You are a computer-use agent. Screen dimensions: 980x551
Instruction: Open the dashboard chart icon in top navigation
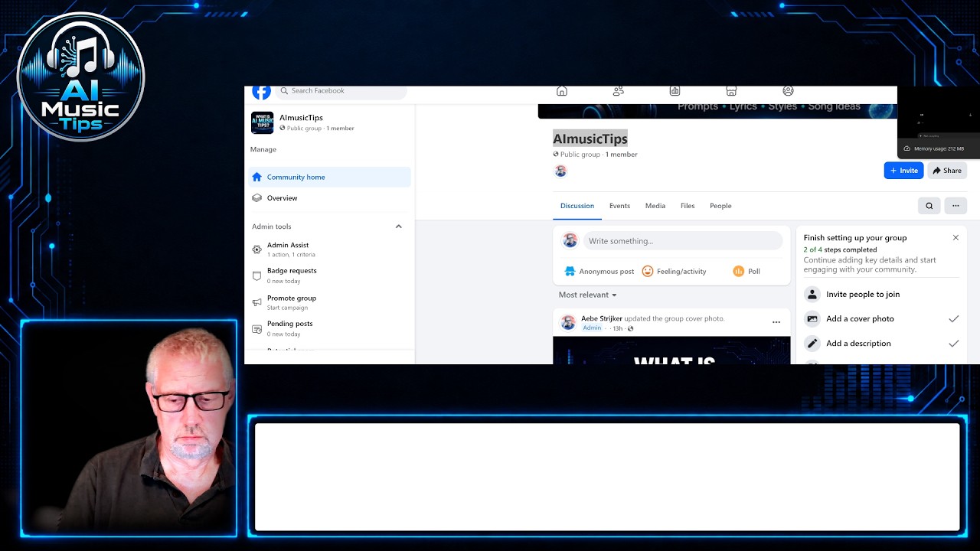coord(675,91)
